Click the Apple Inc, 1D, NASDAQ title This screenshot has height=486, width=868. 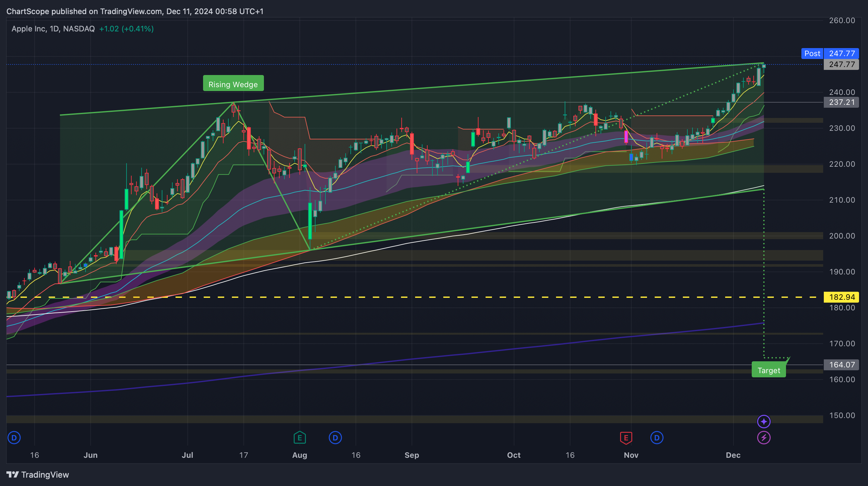[53, 29]
